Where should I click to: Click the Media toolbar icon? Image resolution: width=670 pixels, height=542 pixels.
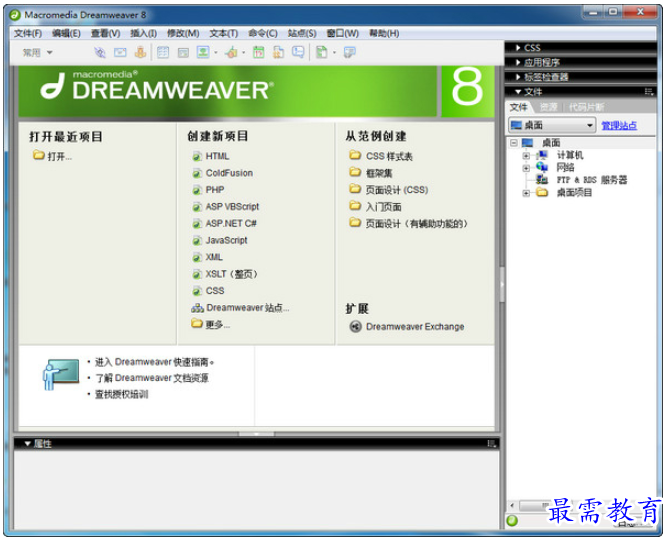pos(231,53)
